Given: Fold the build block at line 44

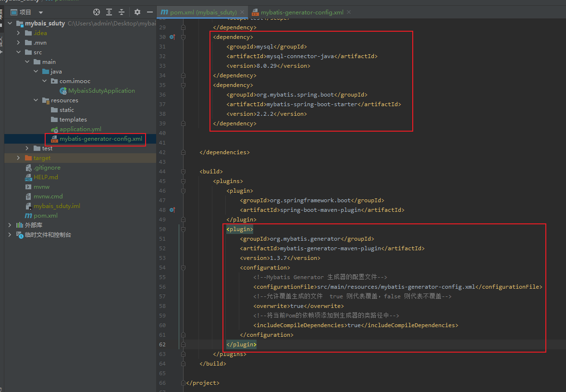Looking at the screenshot, I should click(x=184, y=171).
